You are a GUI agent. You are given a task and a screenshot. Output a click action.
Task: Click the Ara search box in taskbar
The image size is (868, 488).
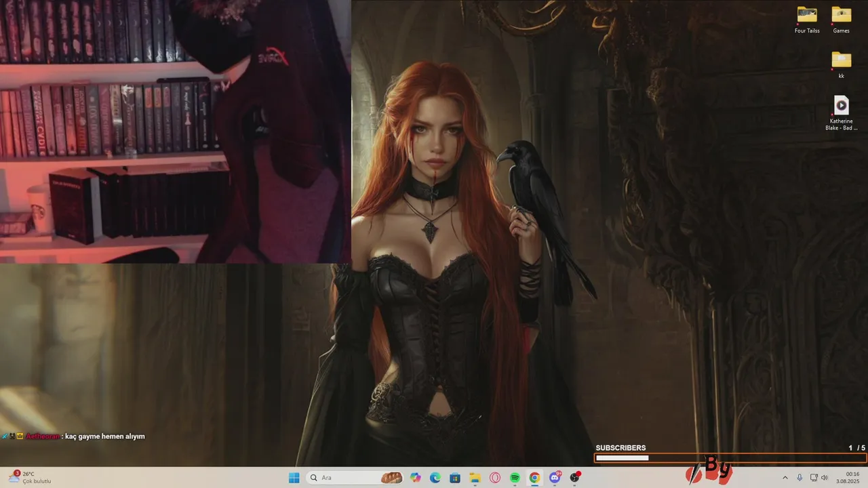pos(356,478)
